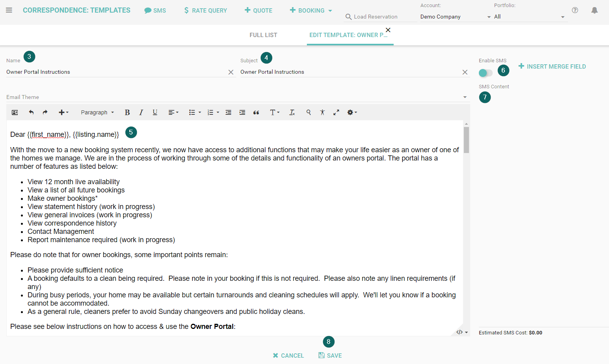609x364 pixels.
Task: Open the notifications bell
Action: 594,10
